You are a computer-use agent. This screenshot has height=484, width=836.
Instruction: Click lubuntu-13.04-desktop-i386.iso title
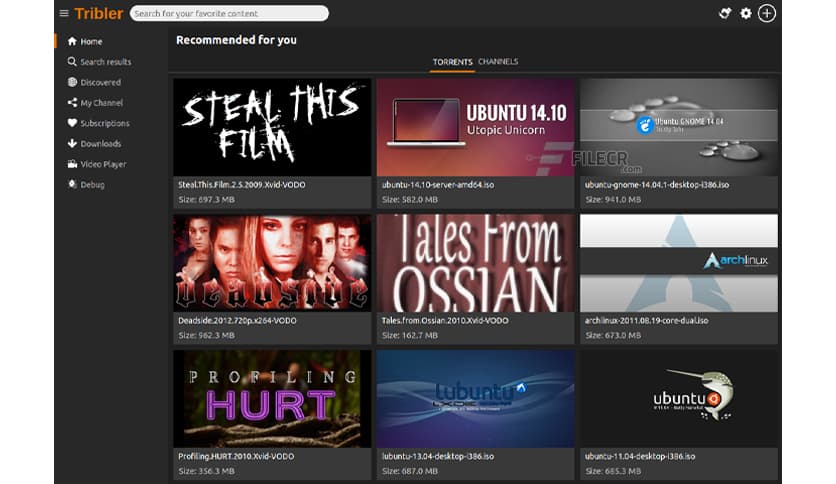438,456
